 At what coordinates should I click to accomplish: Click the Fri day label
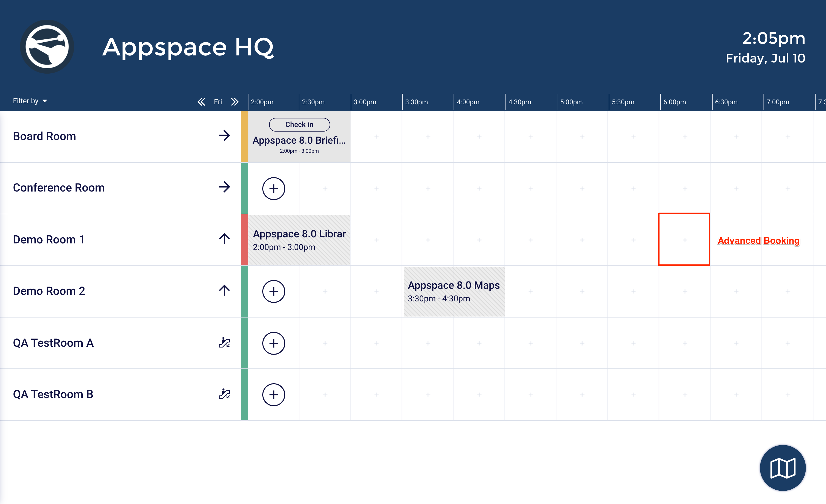(218, 102)
